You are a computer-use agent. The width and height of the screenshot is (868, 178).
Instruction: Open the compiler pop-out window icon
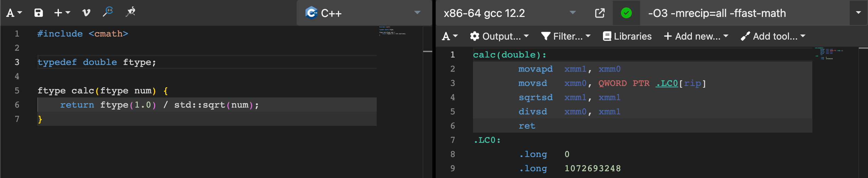click(600, 13)
